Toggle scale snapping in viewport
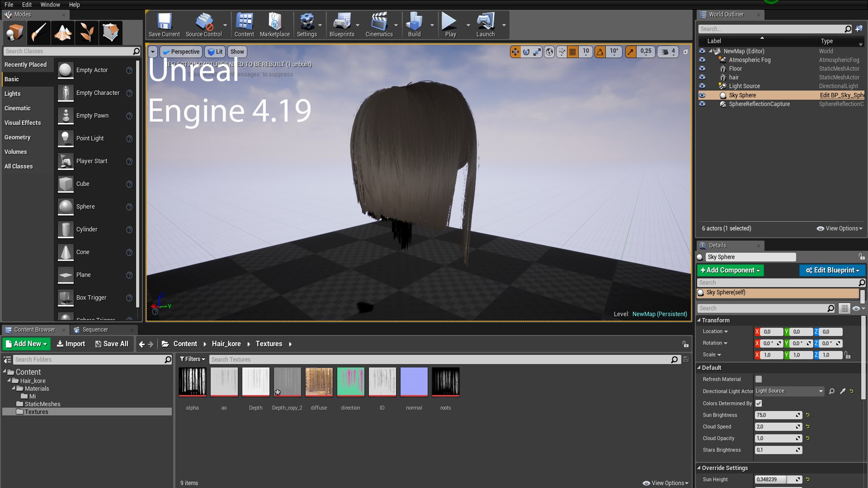Viewport: 868px width, 488px height. 630,52
